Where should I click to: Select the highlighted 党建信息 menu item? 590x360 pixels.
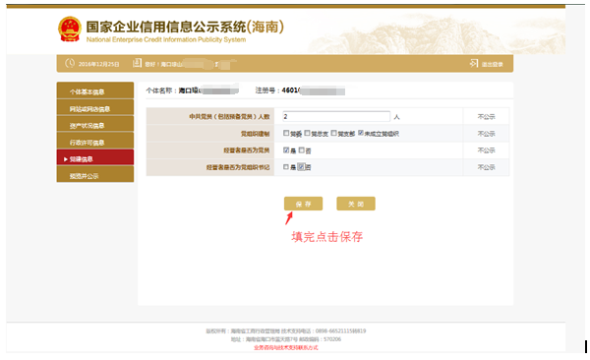[95, 158]
